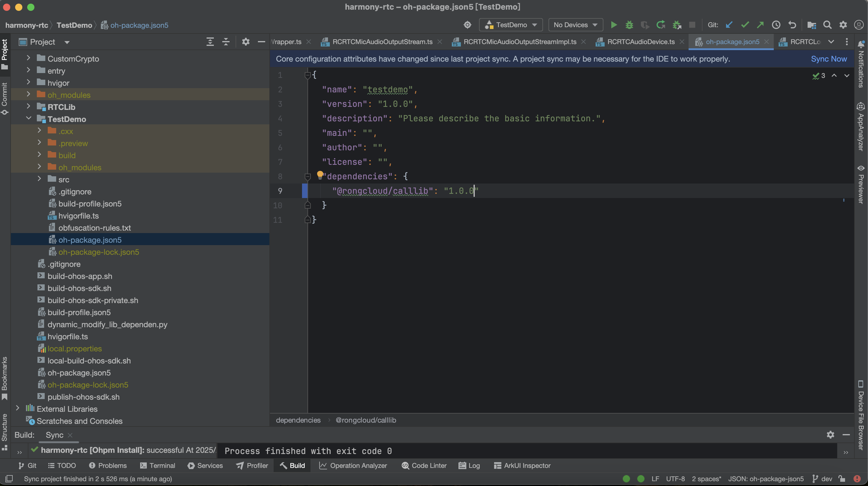Hide the Project panel with minus icon

(x=262, y=42)
